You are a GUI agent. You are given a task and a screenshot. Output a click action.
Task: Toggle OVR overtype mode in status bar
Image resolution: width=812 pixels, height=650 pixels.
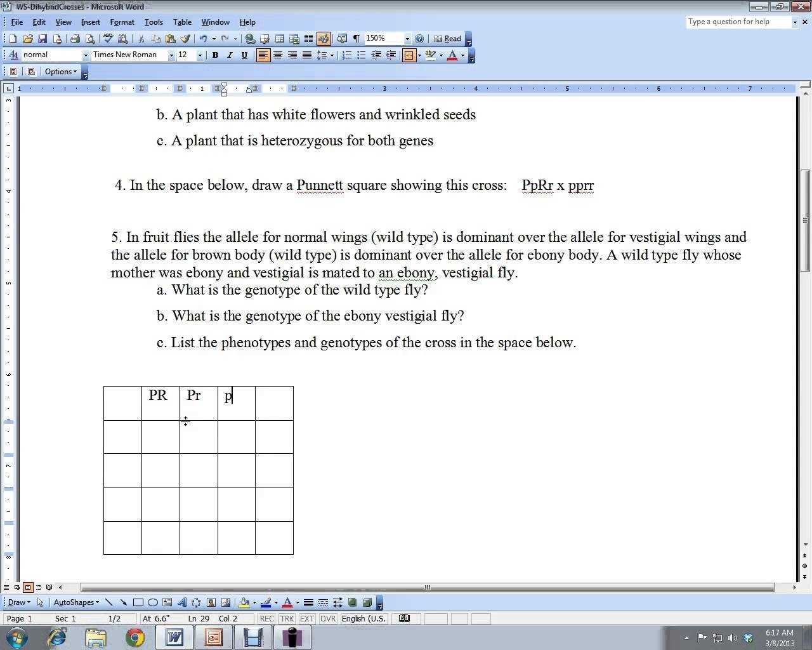327,618
